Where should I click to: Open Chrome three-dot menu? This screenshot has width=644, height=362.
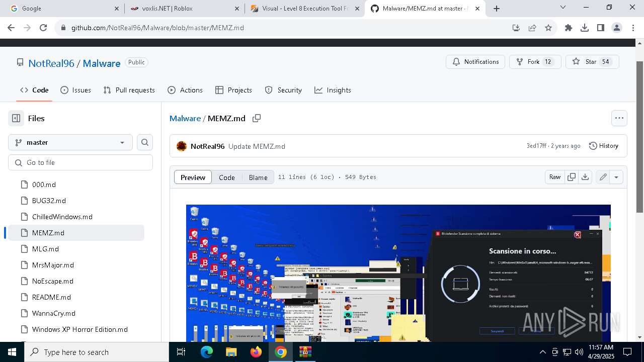click(x=633, y=28)
